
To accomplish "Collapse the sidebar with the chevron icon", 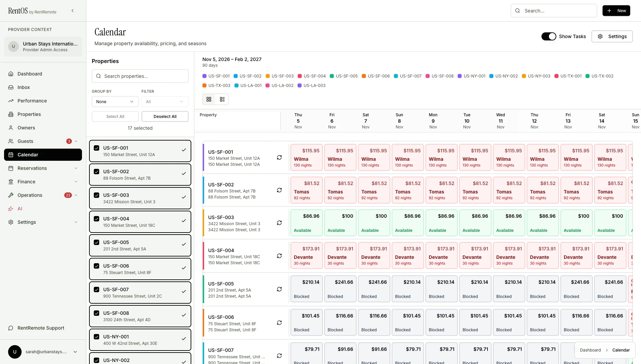I will 73,11.
